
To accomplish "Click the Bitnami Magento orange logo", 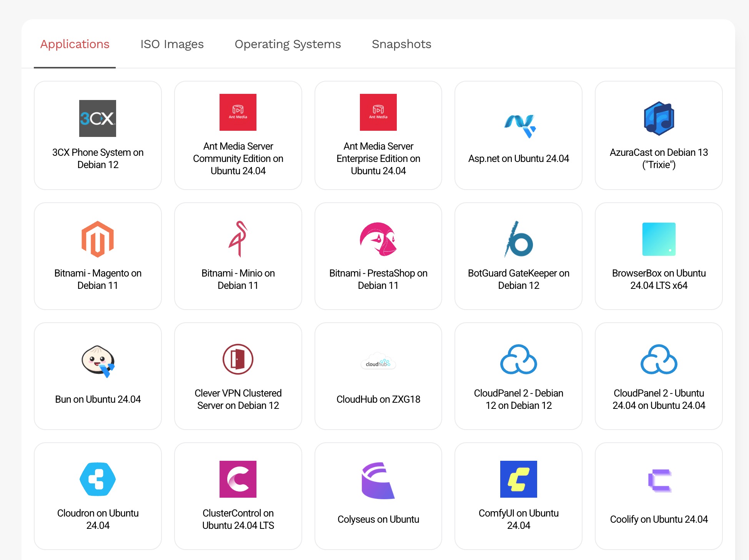I will coord(98,239).
